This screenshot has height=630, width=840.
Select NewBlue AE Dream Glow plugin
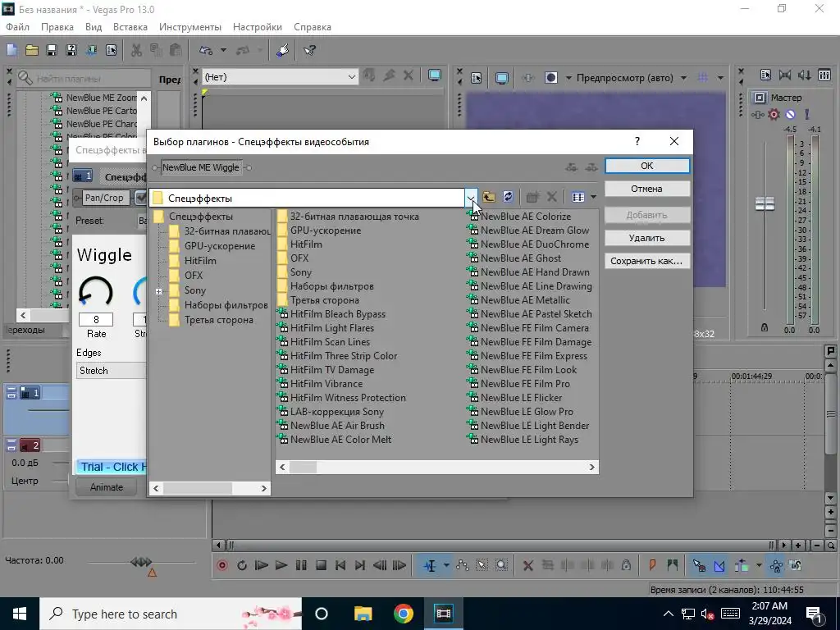535,231
